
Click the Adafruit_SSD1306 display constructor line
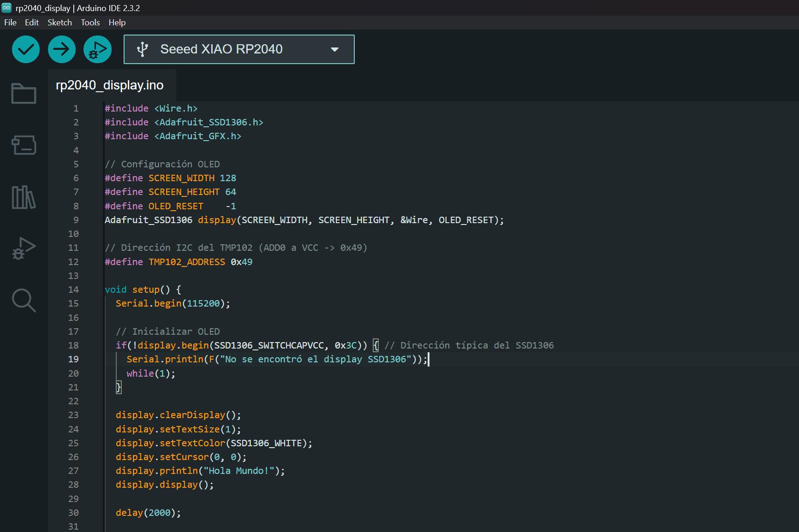point(304,220)
